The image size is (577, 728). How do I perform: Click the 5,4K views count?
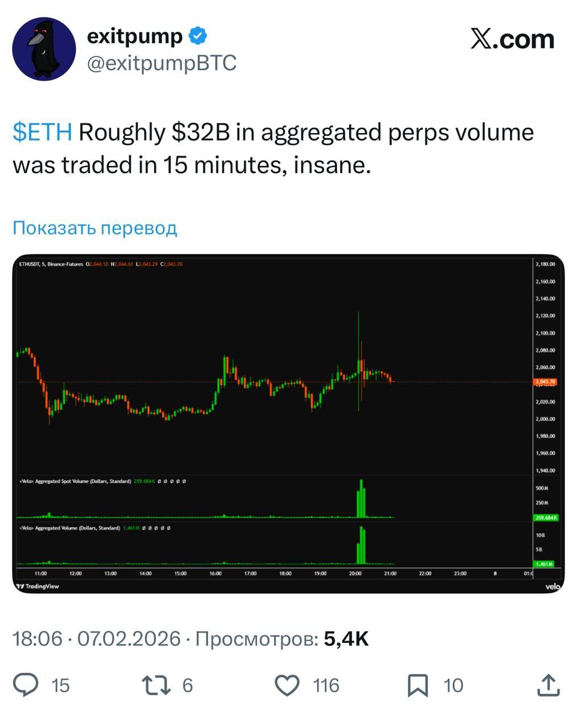coord(346,639)
